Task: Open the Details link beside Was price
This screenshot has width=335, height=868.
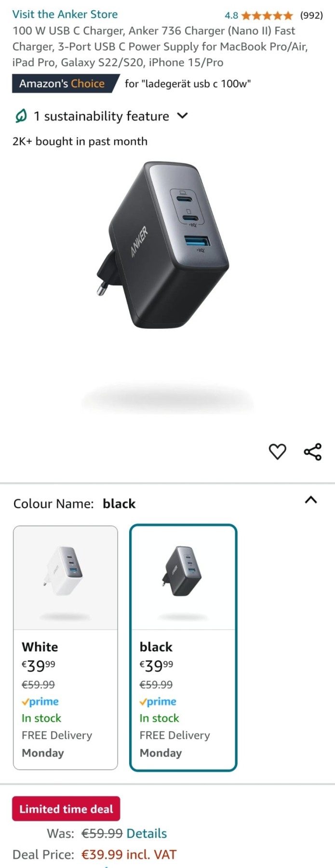Action: [147, 833]
